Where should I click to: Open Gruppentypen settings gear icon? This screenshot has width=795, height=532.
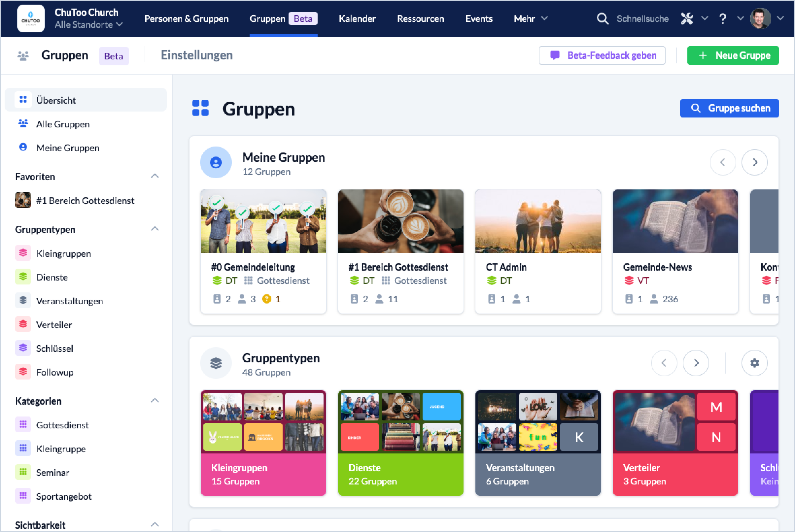coord(754,363)
